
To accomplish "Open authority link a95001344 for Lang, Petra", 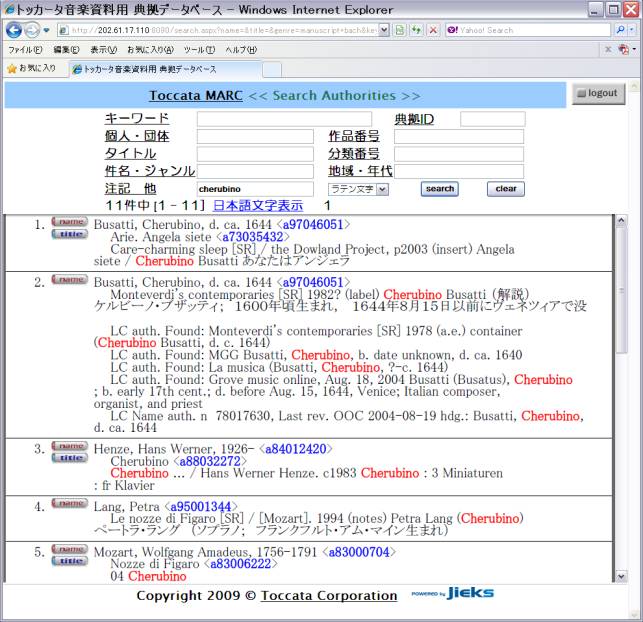I will [x=201, y=507].
